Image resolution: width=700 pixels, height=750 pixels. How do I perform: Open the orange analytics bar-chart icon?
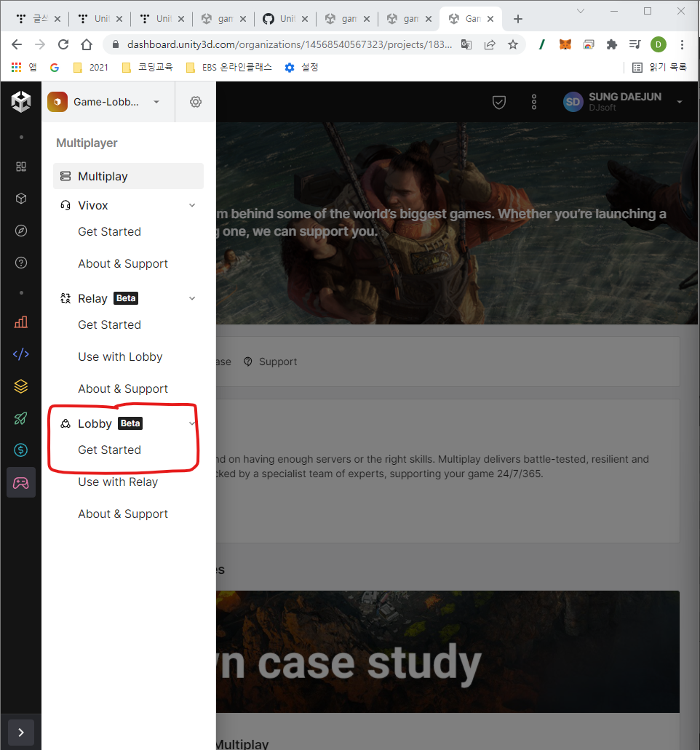(21, 322)
